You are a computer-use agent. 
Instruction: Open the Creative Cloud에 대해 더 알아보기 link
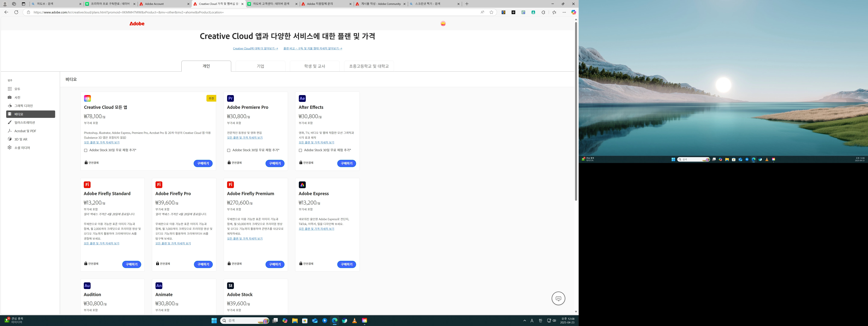pyautogui.click(x=255, y=49)
